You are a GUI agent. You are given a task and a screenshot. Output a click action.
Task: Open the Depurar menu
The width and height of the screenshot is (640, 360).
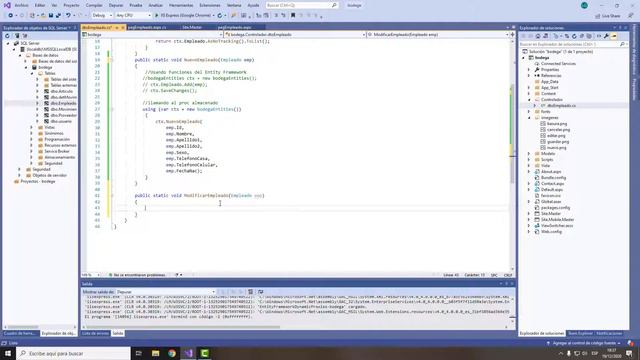click(116, 5)
